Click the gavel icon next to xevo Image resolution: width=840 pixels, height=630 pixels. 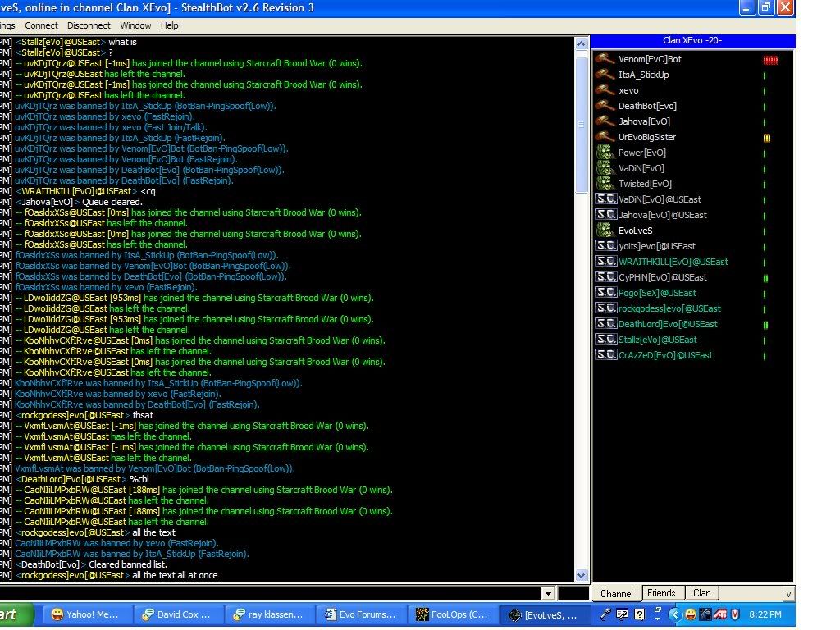[x=605, y=90]
